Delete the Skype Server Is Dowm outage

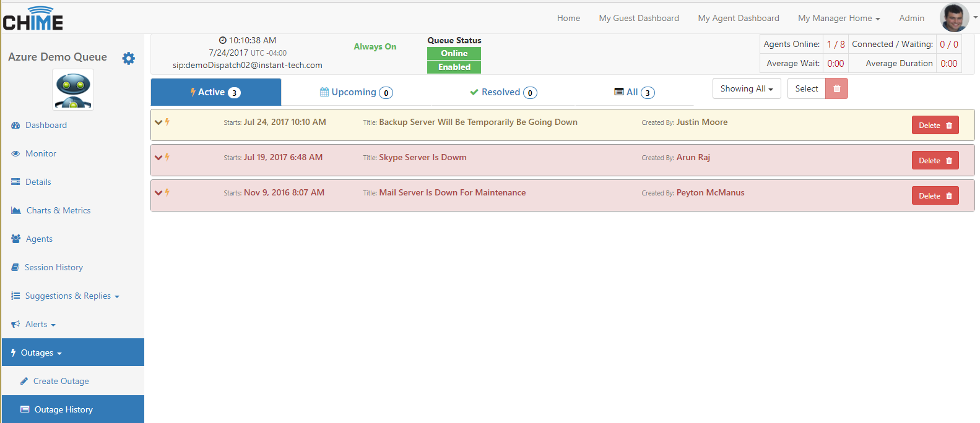click(935, 160)
